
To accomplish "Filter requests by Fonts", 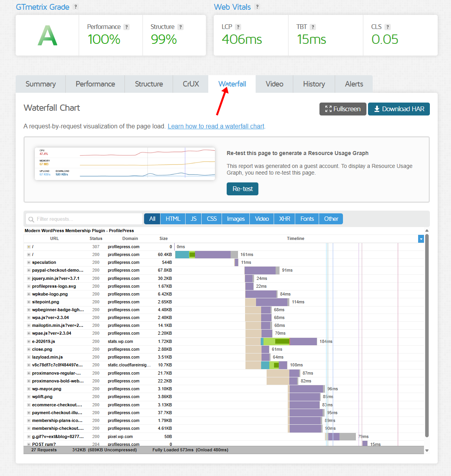I will click(x=307, y=219).
